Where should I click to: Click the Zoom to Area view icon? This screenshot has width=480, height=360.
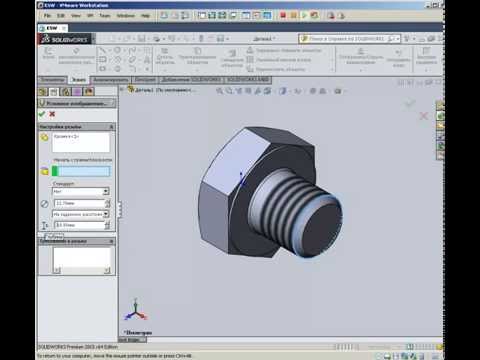pyautogui.click(x=229, y=91)
